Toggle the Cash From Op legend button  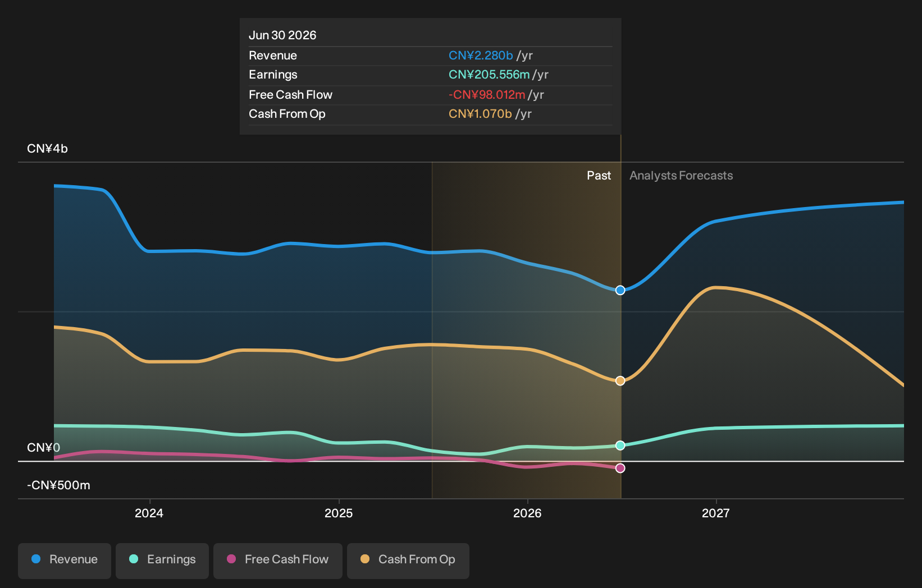tap(408, 561)
